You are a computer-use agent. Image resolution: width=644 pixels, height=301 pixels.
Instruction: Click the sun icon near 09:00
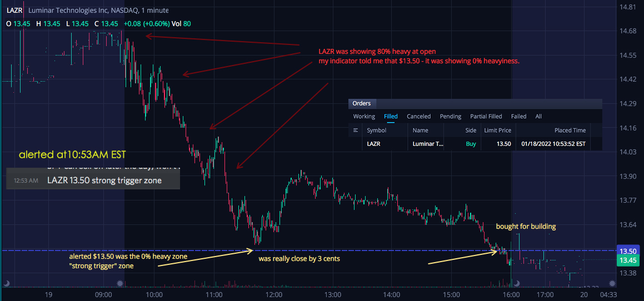[120, 283]
